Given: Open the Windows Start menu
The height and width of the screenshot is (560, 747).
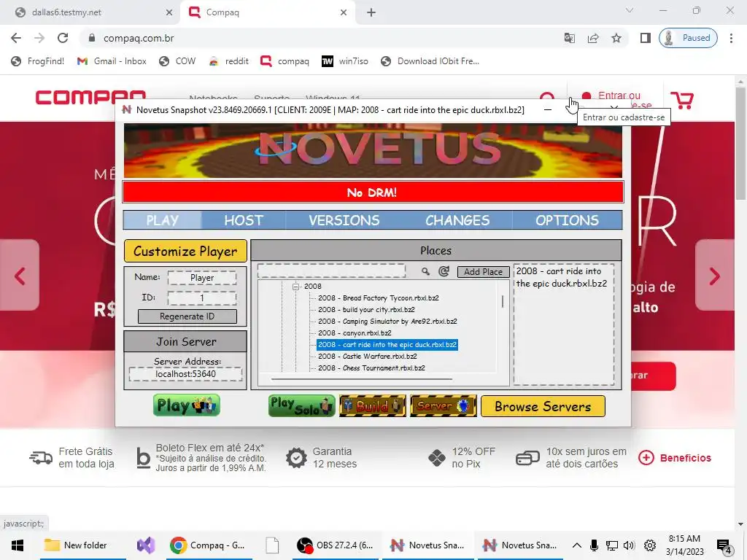Looking at the screenshot, I should pos(18,545).
